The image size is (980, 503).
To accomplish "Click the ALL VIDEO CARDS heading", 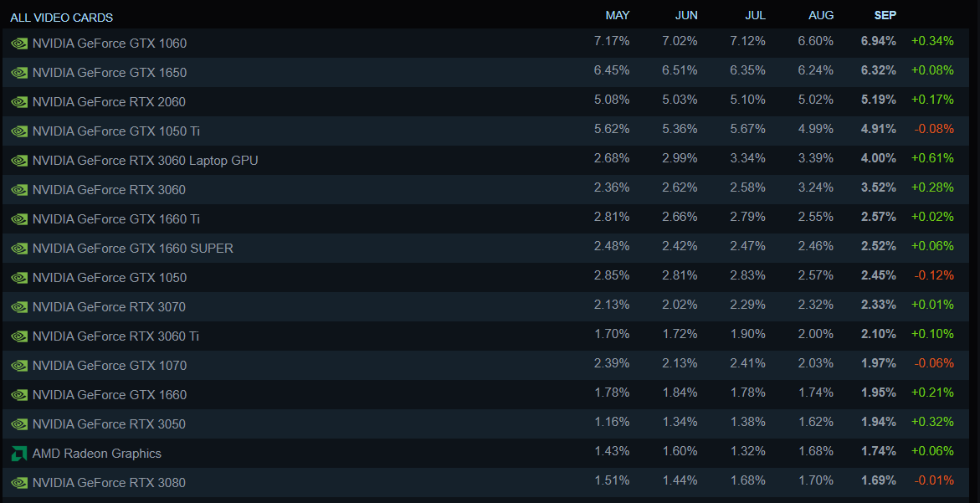I will 61,18.
